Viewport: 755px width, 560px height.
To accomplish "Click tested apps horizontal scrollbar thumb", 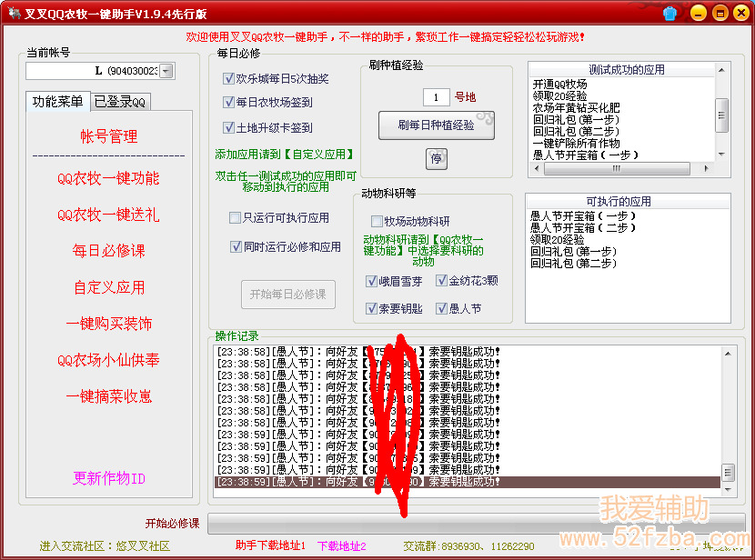I will click(x=617, y=168).
